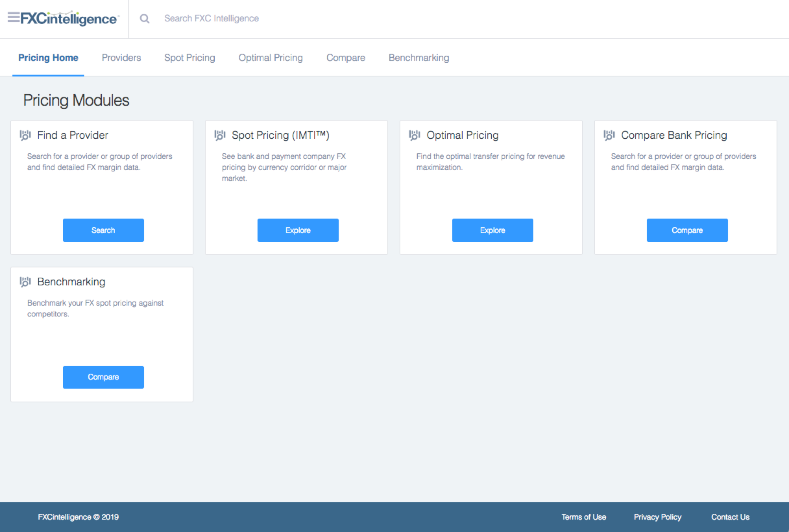Click the Pricing Modules heading
The width and height of the screenshot is (789, 532).
pos(76,100)
